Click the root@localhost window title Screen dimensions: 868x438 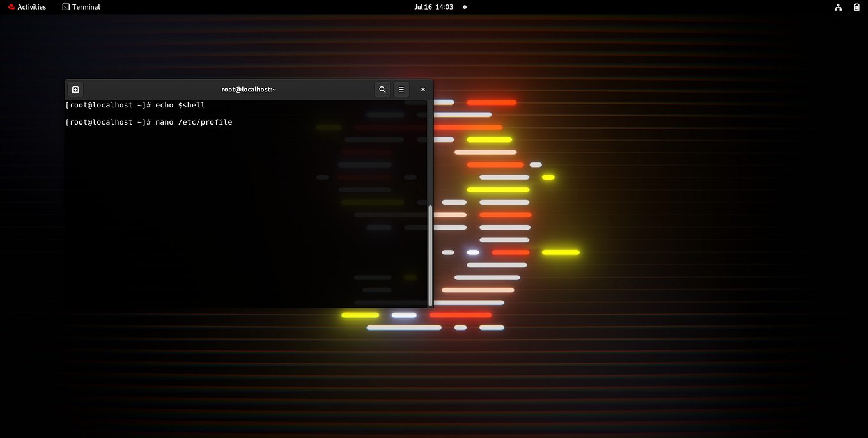pyautogui.click(x=249, y=89)
